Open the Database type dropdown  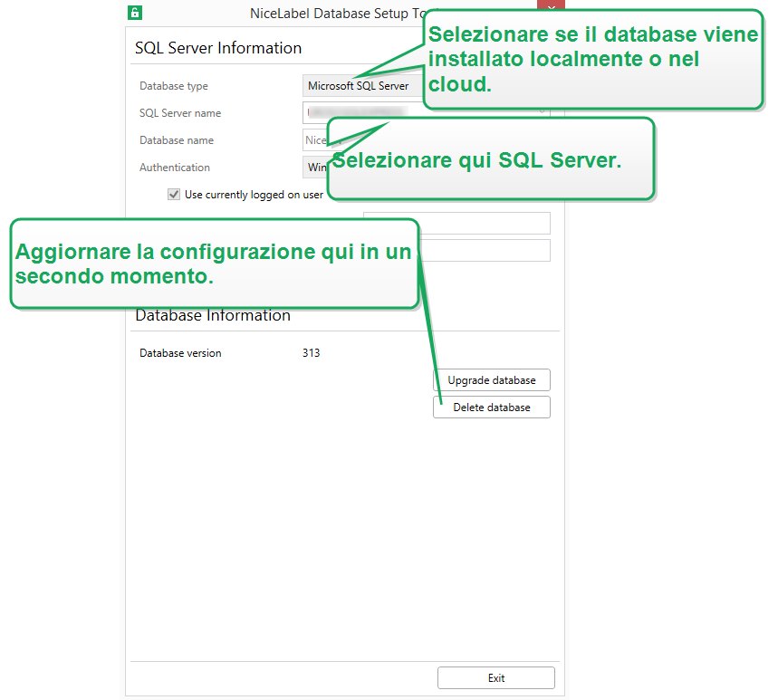coord(363,86)
